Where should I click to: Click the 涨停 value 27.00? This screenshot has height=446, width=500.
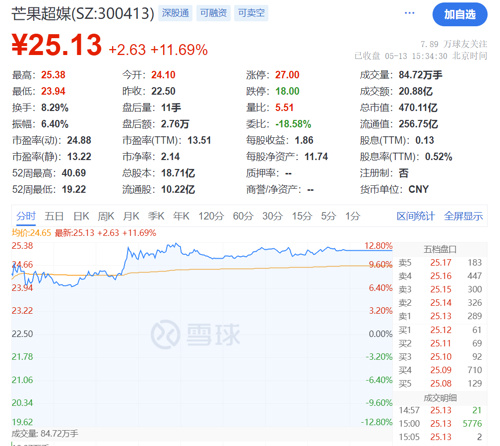point(287,75)
